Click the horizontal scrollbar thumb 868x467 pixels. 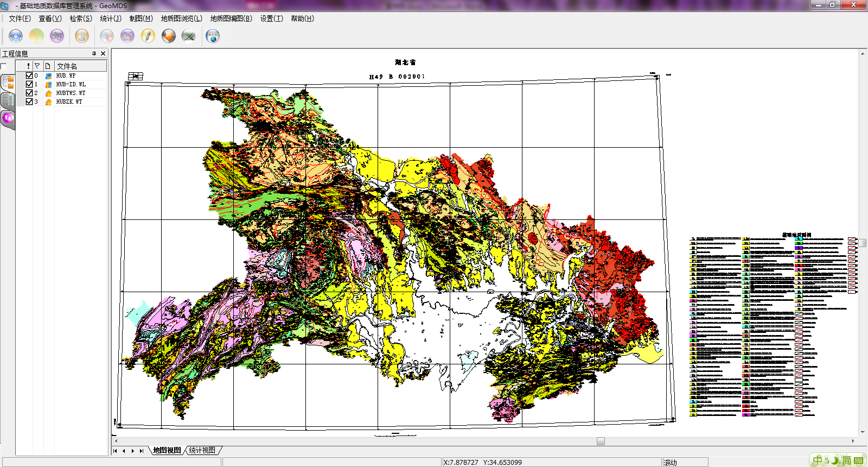[x=601, y=441]
